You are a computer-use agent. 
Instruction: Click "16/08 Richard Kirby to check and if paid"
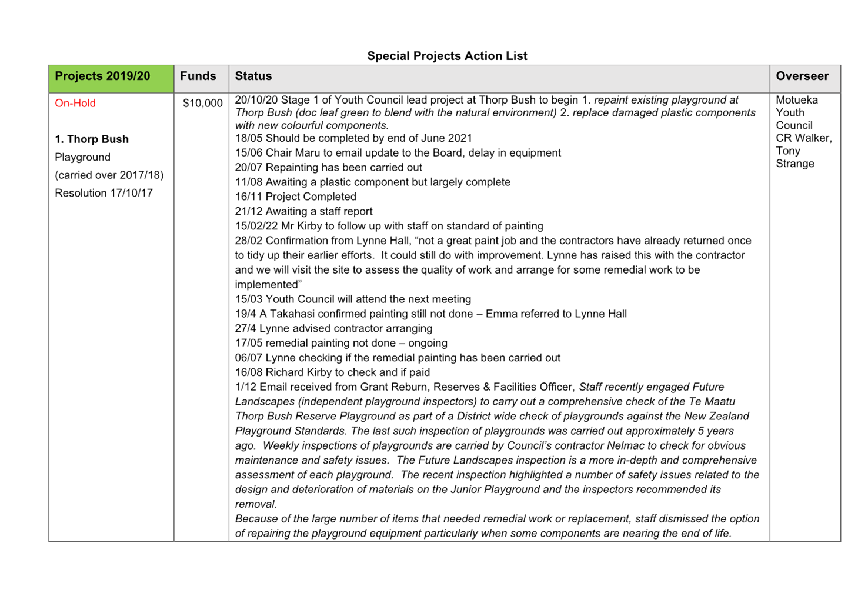[332, 372]
